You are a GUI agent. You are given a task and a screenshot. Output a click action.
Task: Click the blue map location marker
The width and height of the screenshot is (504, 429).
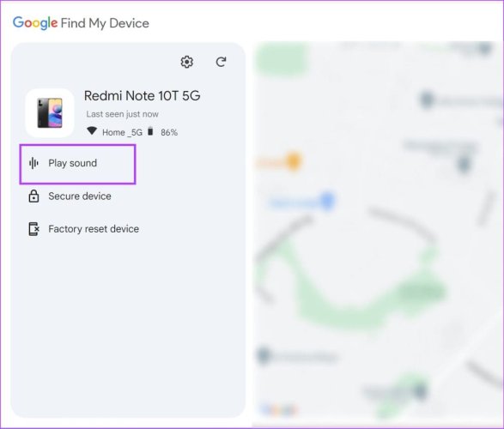click(327, 201)
